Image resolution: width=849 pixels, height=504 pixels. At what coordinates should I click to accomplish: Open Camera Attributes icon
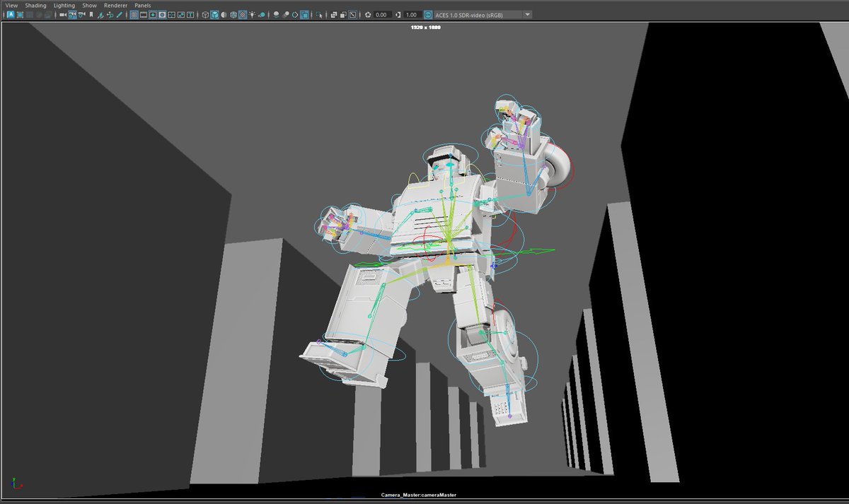pyautogui.click(x=81, y=14)
